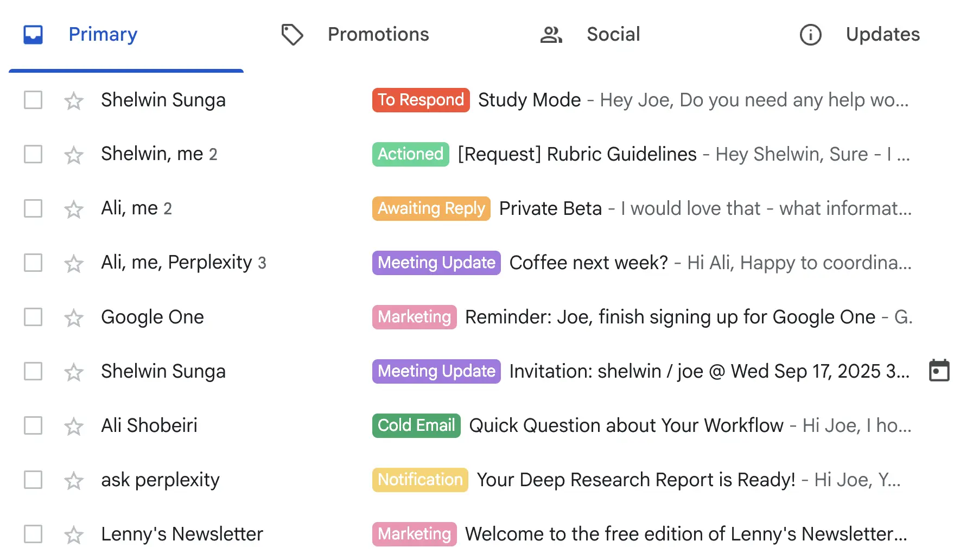Click the calendar icon on the invitation email
The height and width of the screenshot is (560, 979).
coord(939,371)
